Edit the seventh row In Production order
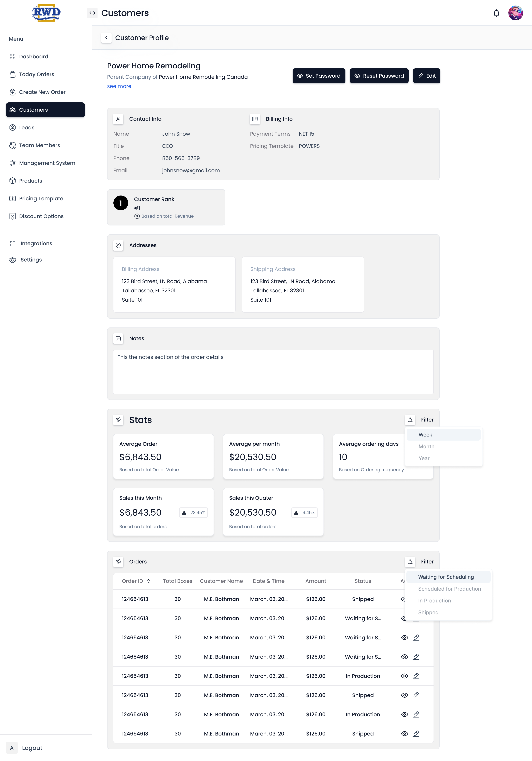Viewport: 532px width, 761px height. (416, 715)
